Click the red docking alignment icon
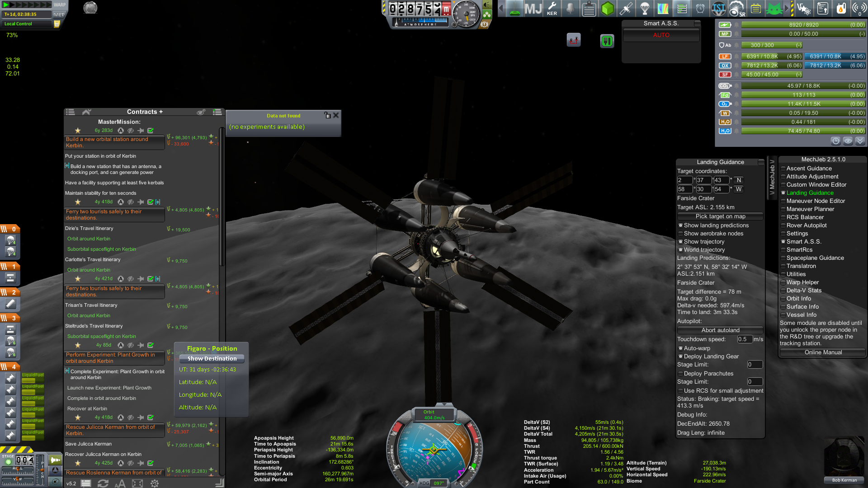The image size is (868, 488). [x=574, y=40]
